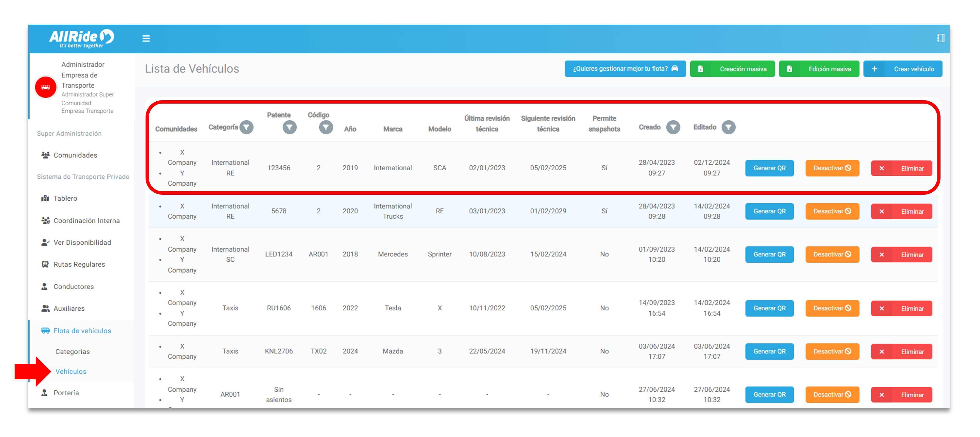
Task: Click the Conductores driver icon
Action: pyautogui.click(x=45, y=287)
